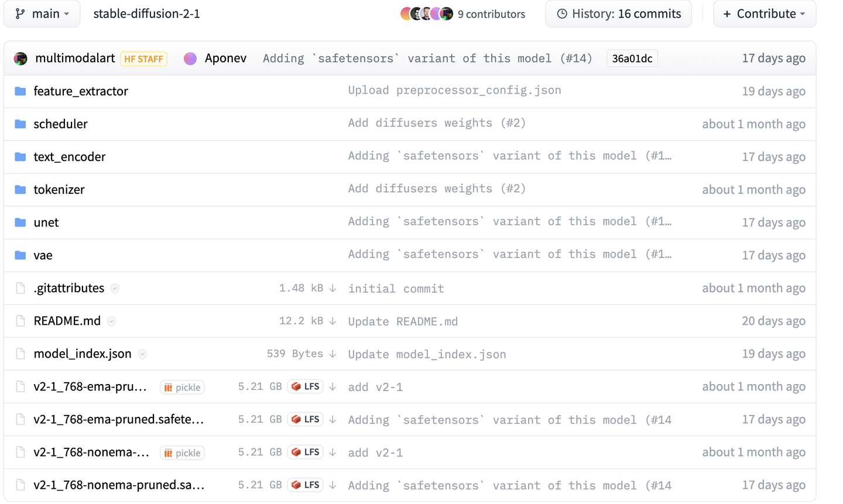843x504 pixels.
Task: Open the 'initial commit' message link
Action: pos(396,289)
